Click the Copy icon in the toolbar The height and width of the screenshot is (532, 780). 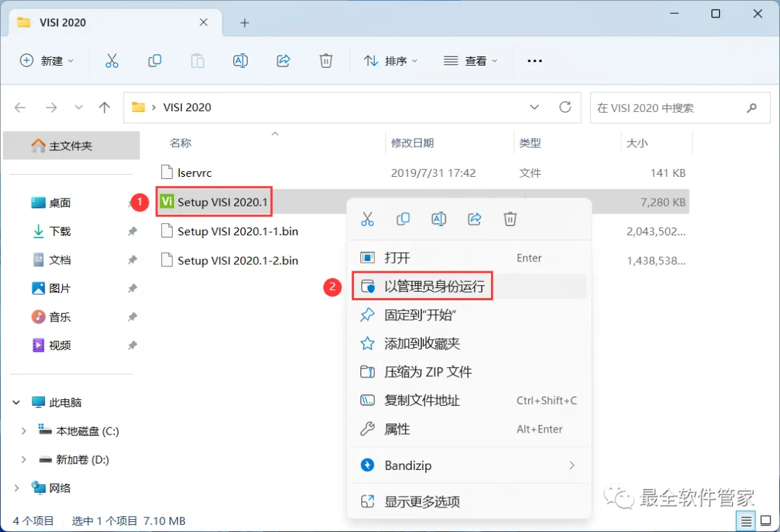point(155,61)
